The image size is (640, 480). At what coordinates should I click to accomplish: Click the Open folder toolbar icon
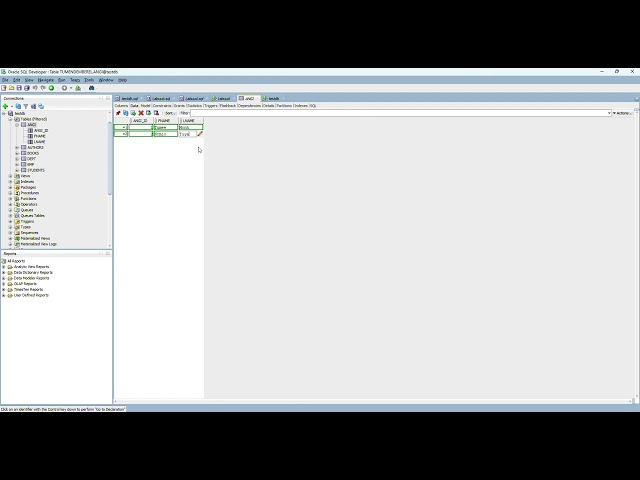coord(11,88)
